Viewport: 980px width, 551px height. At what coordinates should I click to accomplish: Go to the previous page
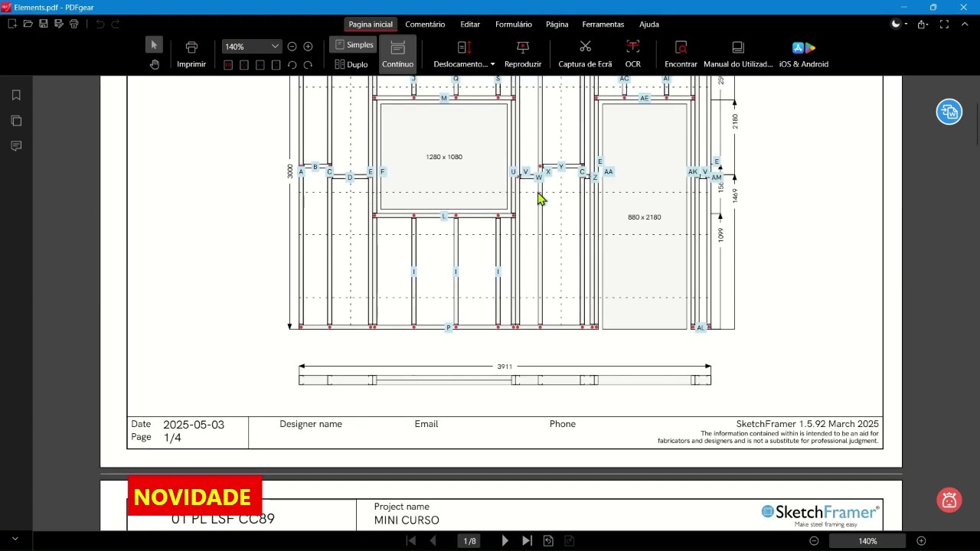[433, 541]
